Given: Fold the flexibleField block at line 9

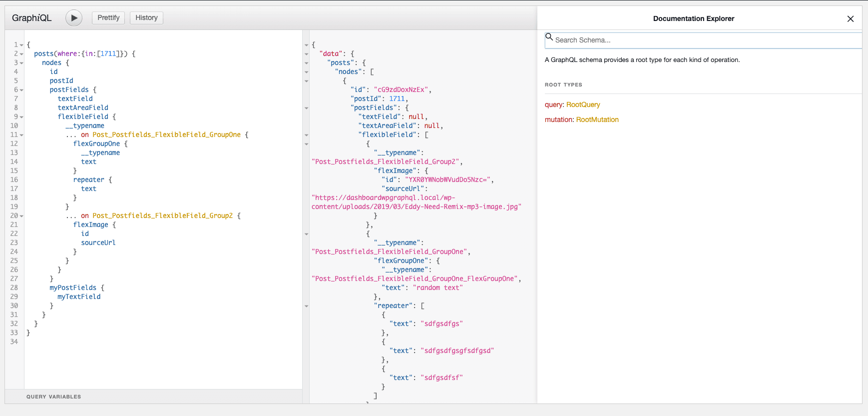Looking at the screenshot, I should tap(21, 117).
